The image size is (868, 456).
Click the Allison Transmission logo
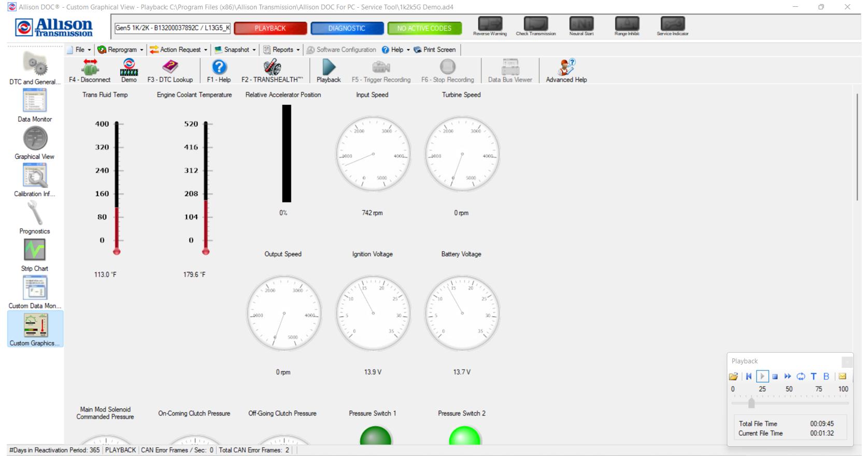[x=54, y=27]
